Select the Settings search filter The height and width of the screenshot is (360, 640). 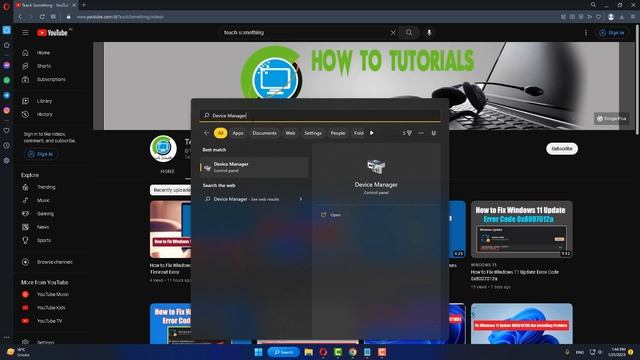point(313,133)
